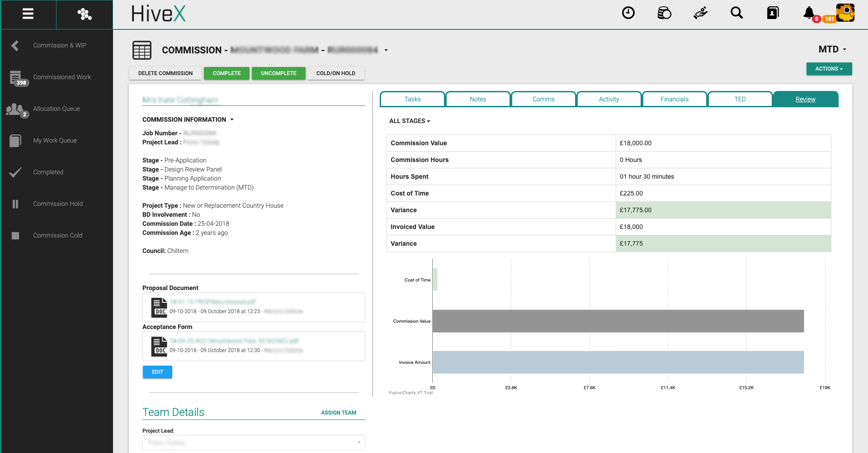This screenshot has width=868, height=453.
Task: Expand the ALL STAGES filter dropdown
Action: (x=410, y=121)
